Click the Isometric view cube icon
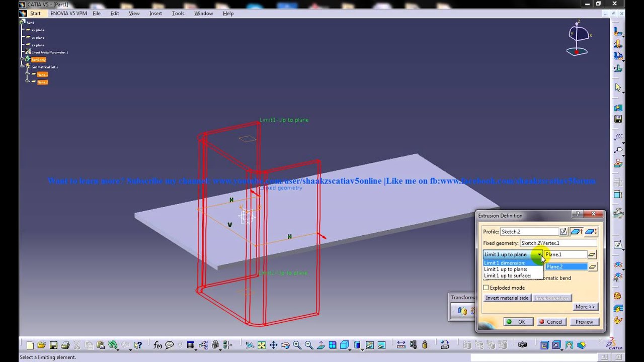The image size is (644, 362). point(344,345)
